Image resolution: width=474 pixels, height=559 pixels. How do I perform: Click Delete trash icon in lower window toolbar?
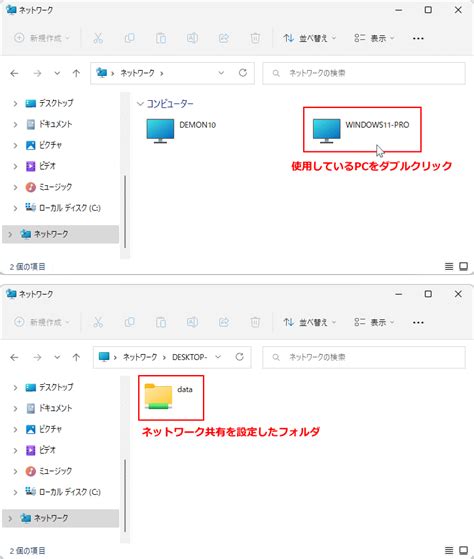pyautogui.click(x=255, y=322)
